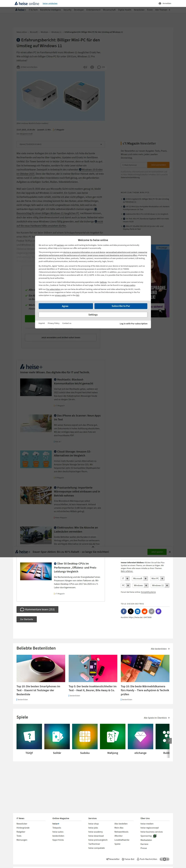186x868 pixels.
Task: Expand the Inhaltsverzeichnis dropdown
Action: pyautogui.click(x=61, y=144)
